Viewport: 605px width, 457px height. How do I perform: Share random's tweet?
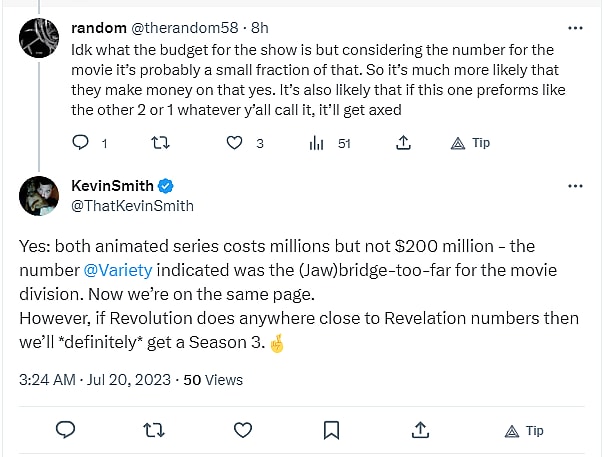(x=403, y=143)
